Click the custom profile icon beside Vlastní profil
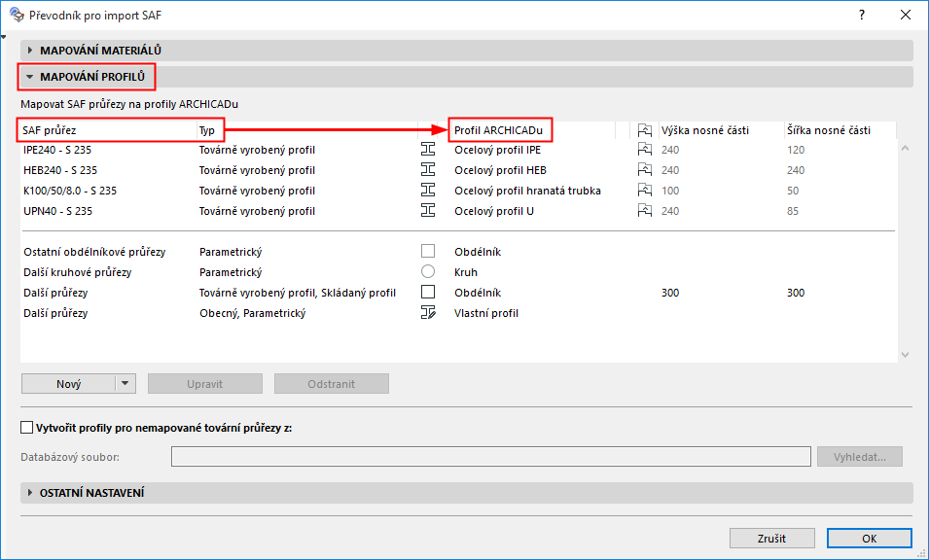This screenshot has width=929, height=560. tap(428, 312)
